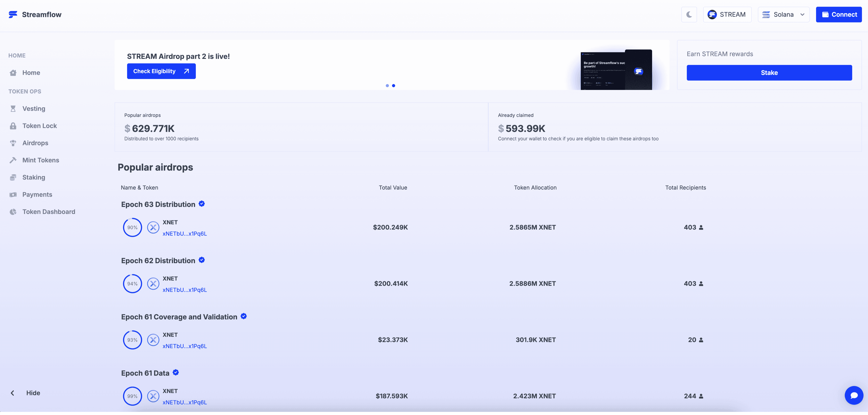Open the Home sidebar item
Image resolution: width=868 pixels, height=415 pixels.
[x=31, y=72]
